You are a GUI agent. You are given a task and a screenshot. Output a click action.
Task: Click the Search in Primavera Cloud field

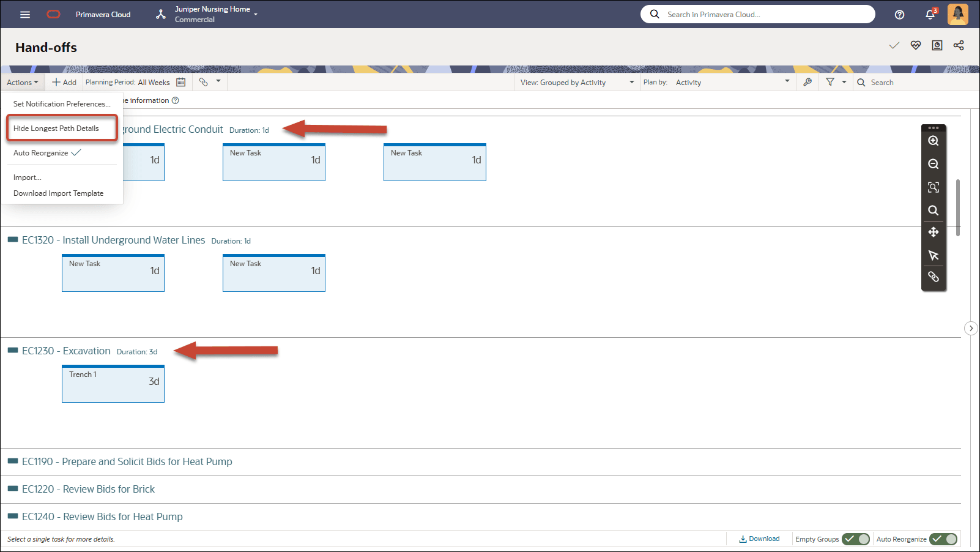click(758, 14)
